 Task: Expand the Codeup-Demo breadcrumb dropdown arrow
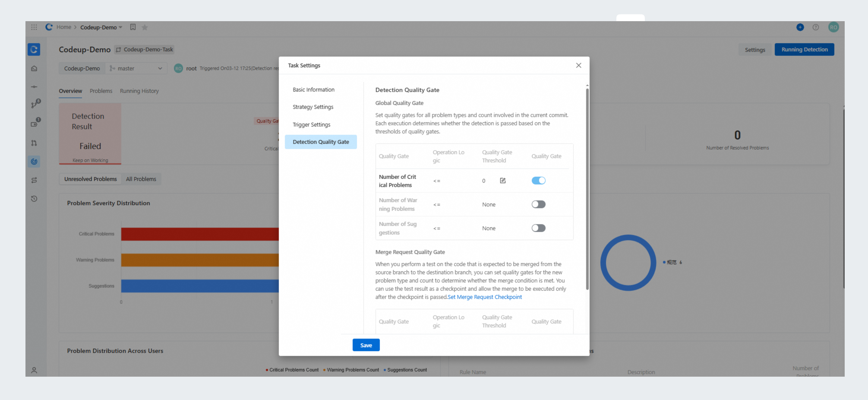[120, 27]
